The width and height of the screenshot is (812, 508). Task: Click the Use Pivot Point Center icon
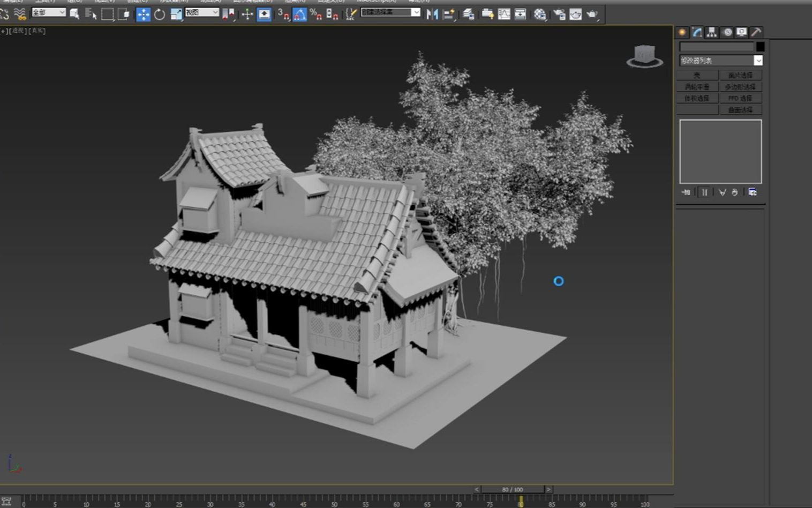[228, 14]
